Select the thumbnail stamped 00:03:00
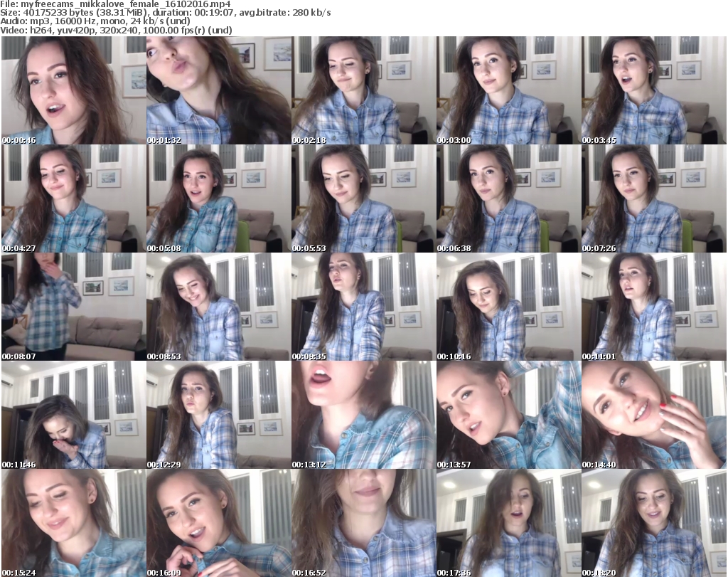The height and width of the screenshot is (577, 728). point(508,90)
